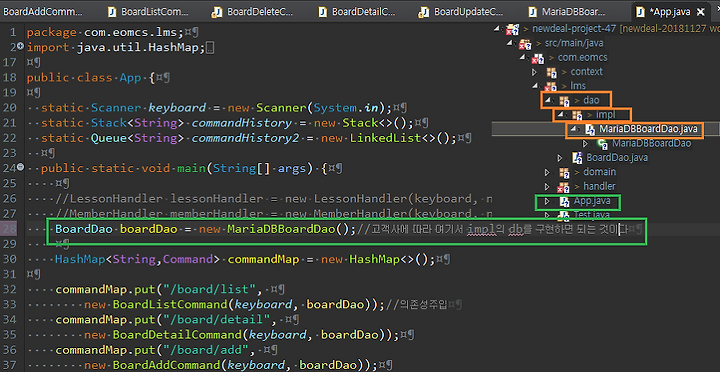Expand the MariaDBBoardDao class node

point(585,144)
